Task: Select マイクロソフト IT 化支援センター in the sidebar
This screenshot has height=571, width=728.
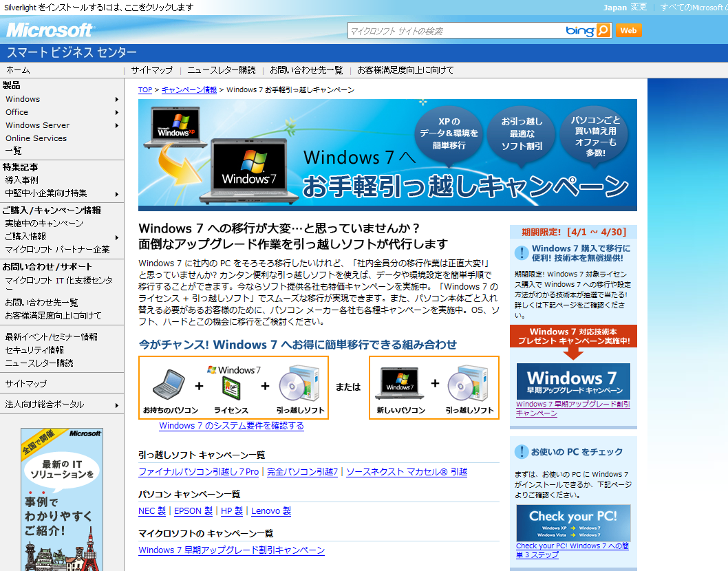Action: (58, 283)
